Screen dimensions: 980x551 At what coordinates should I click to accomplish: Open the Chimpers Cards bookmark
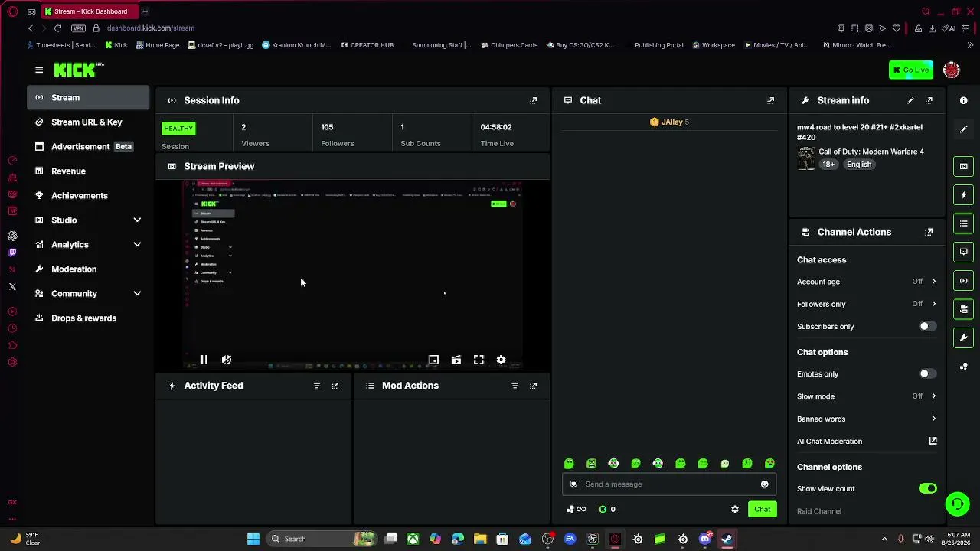(x=509, y=45)
